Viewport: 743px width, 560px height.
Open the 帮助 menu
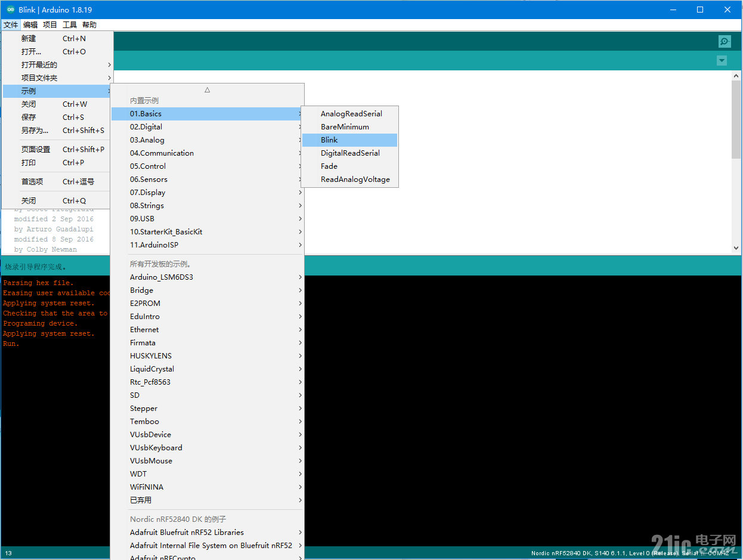(x=89, y=24)
